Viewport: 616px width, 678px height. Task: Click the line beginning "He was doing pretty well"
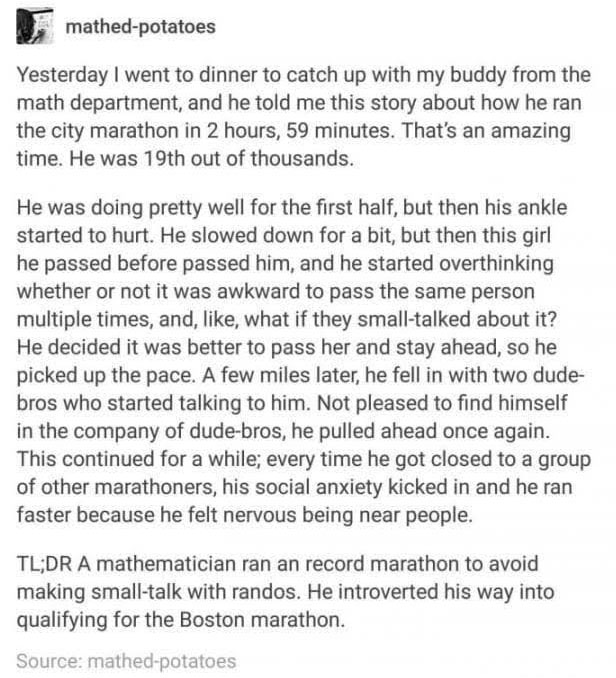click(x=292, y=208)
